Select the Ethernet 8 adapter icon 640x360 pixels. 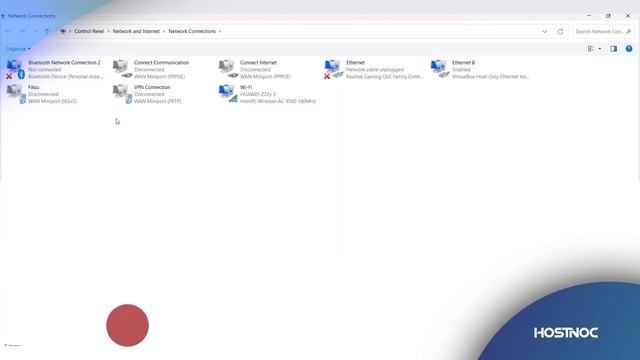tap(440, 69)
